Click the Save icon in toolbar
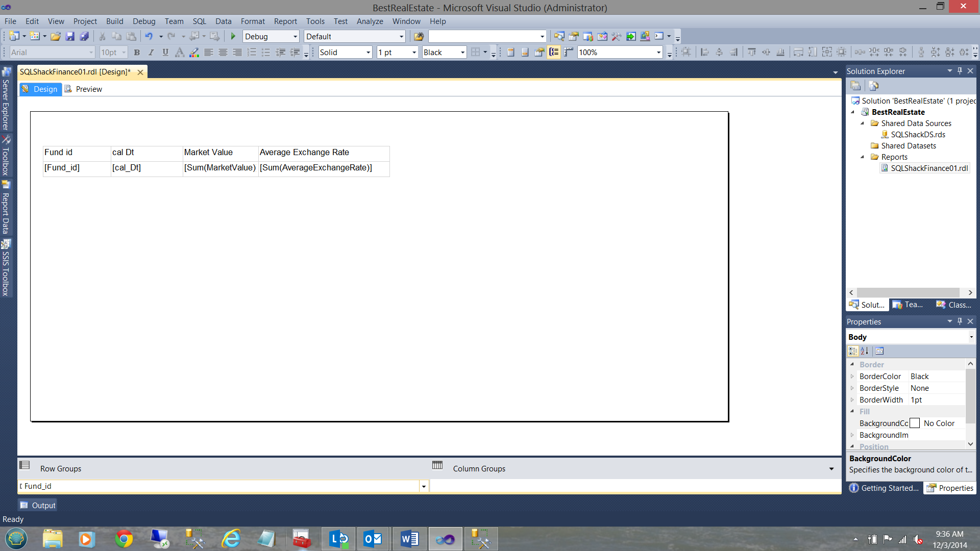 (70, 36)
